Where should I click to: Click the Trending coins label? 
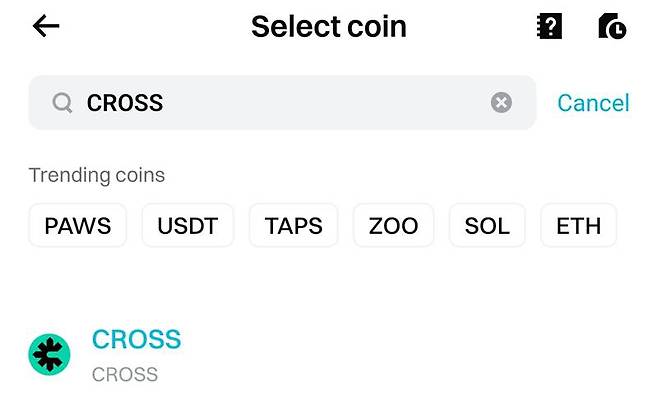[97, 175]
